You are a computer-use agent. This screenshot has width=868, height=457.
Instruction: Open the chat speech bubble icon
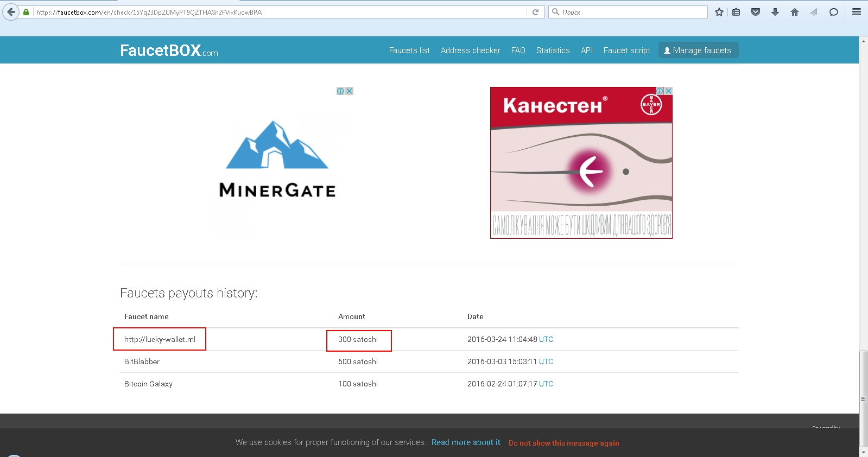(834, 12)
